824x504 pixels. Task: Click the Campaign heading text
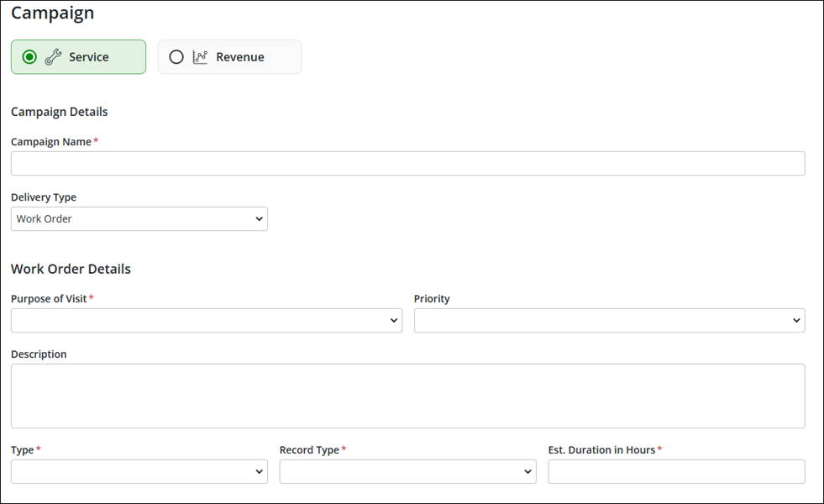pos(53,13)
